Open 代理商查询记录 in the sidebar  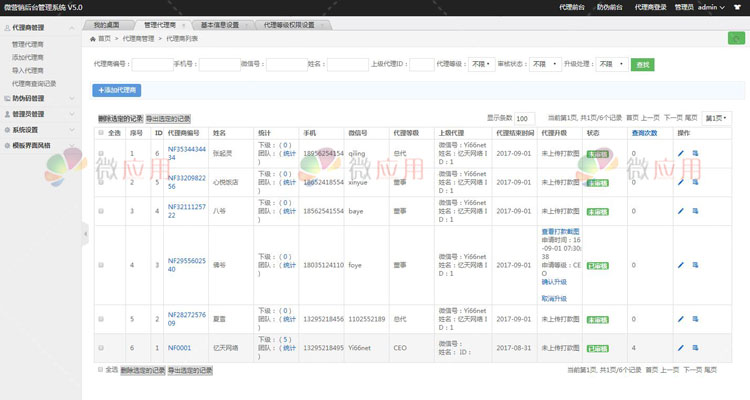point(34,84)
